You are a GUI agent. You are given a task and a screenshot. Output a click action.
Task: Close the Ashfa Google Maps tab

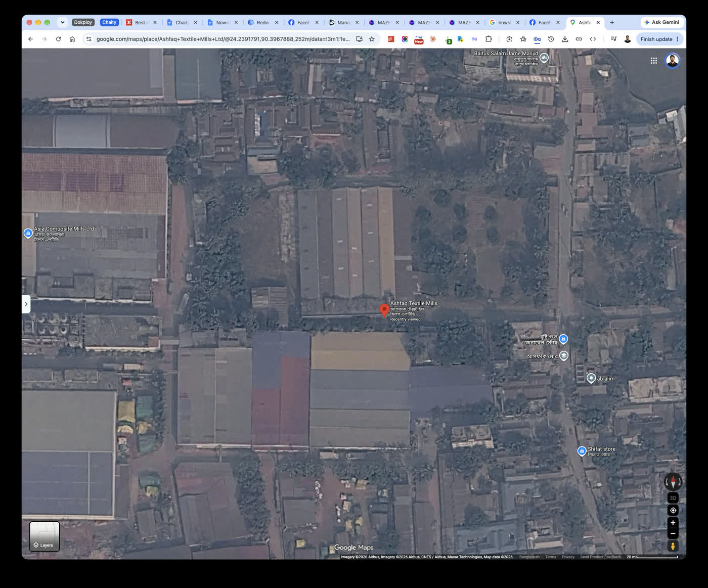pyautogui.click(x=598, y=22)
